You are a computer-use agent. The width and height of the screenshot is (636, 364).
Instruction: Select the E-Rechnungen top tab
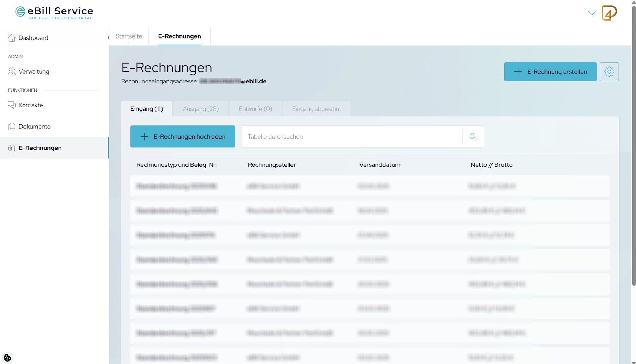click(x=179, y=36)
